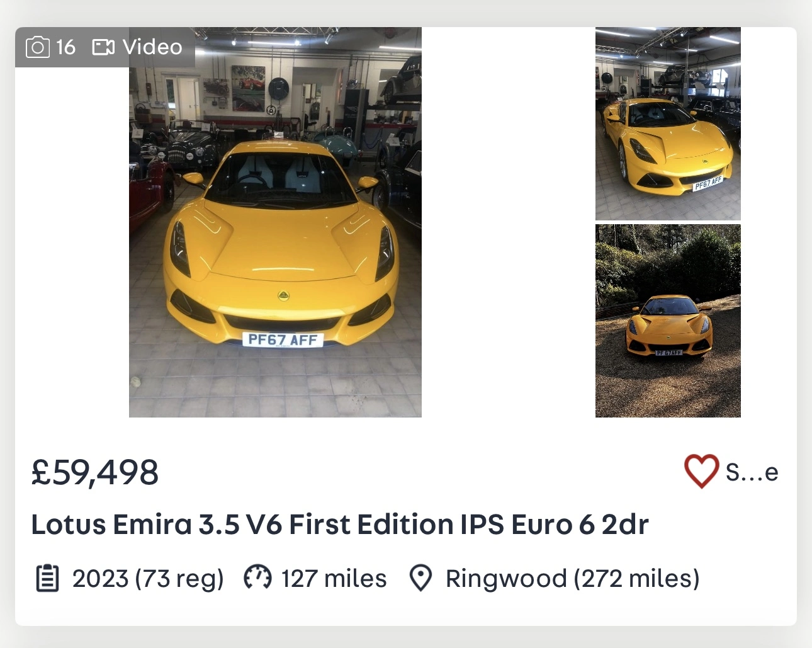
Task: Click the PF67 AFF number plate
Action: [x=283, y=340]
